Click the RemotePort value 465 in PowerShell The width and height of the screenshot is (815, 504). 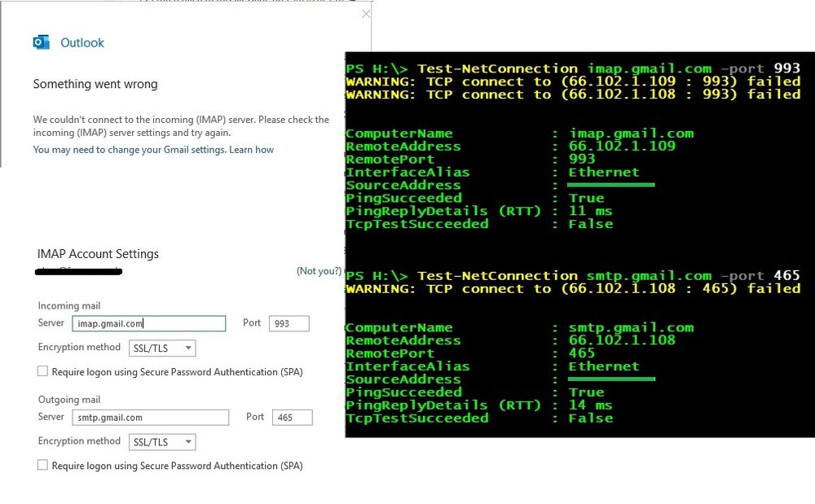[x=582, y=353]
